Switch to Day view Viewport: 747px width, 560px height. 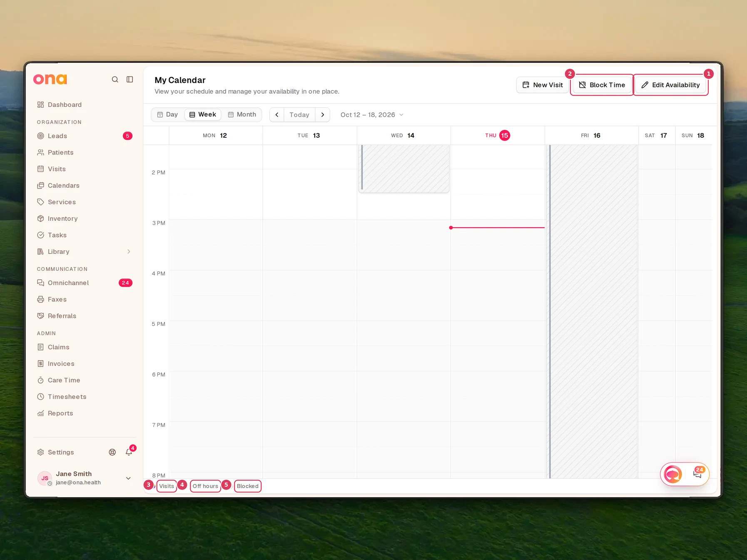168,115
